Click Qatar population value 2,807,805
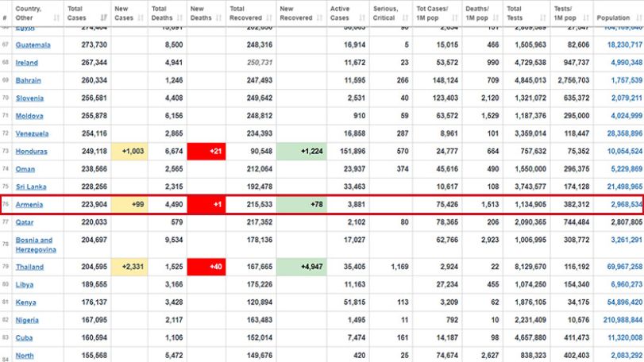 [x=627, y=222]
